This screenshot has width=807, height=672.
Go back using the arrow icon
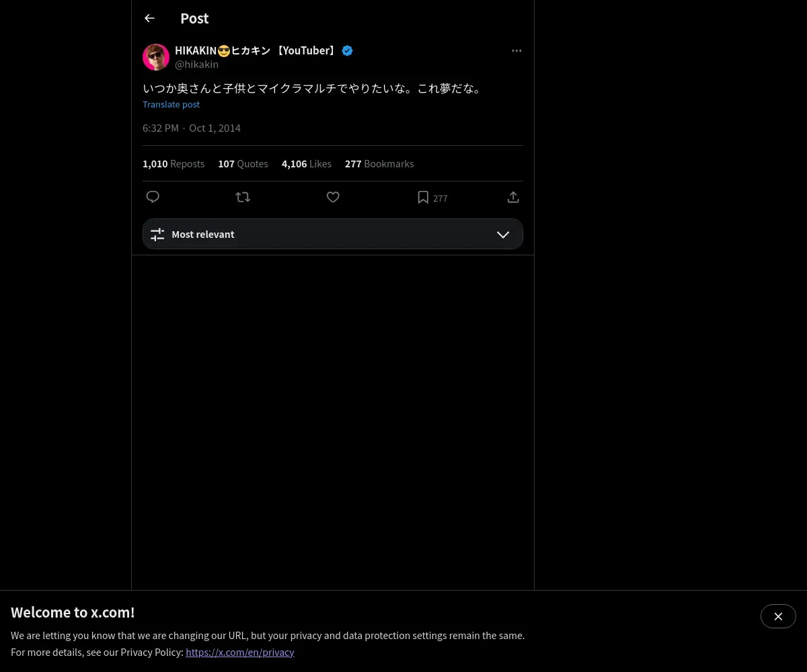pos(149,18)
